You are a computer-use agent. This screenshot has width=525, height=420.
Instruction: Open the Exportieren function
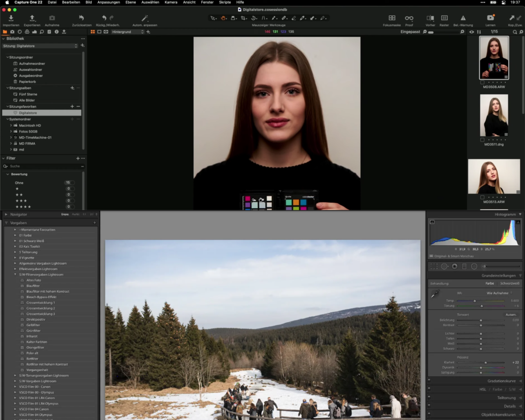click(32, 18)
